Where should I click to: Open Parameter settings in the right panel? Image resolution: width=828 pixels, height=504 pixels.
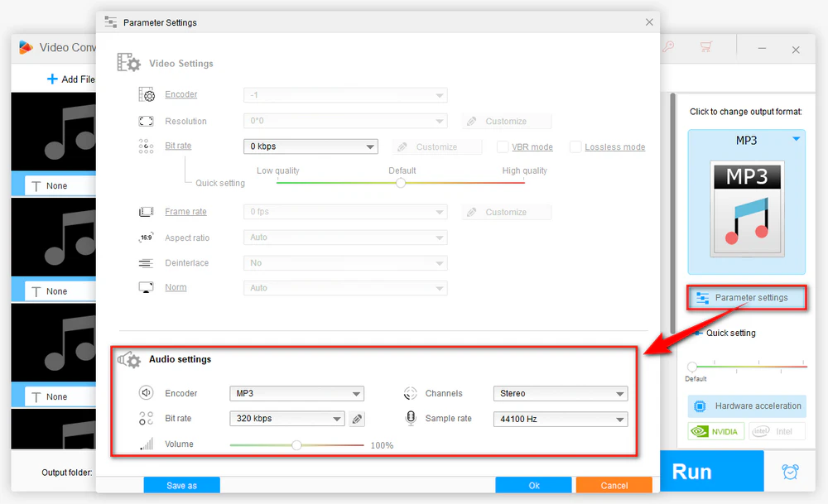tap(747, 298)
